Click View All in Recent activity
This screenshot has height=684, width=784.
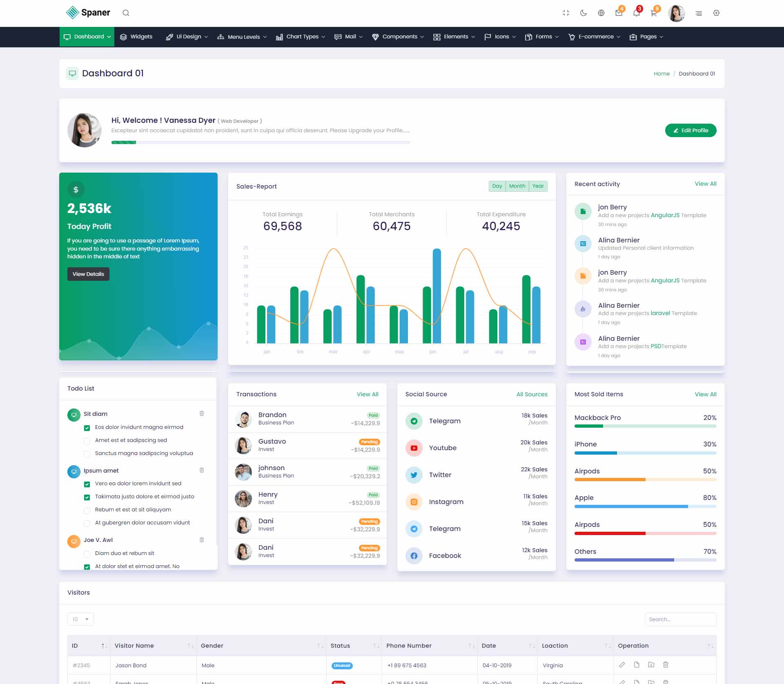tap(705, 184)
